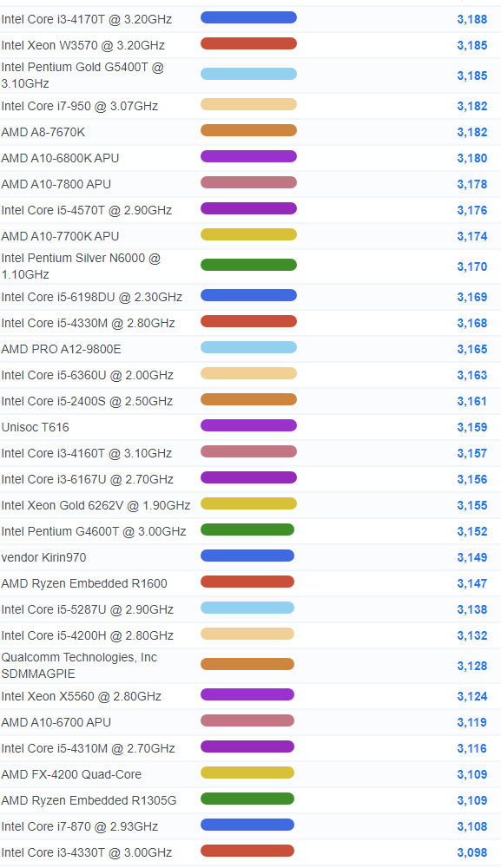The width and height of the screenshot is (501, 868).
Task: Click the score 3,098
Action: coord(472,852)
